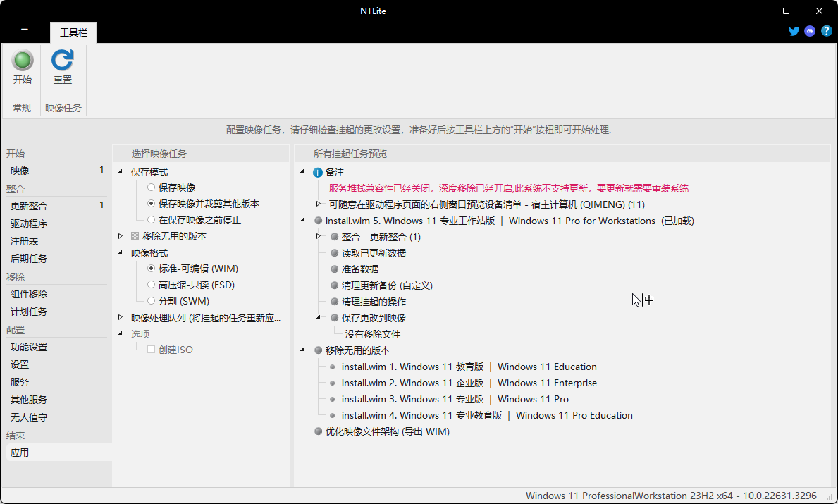Collapse the 选项 section
Image resolution: width=838 pixels, height=504 pixels.
click(x=121, y=333)
